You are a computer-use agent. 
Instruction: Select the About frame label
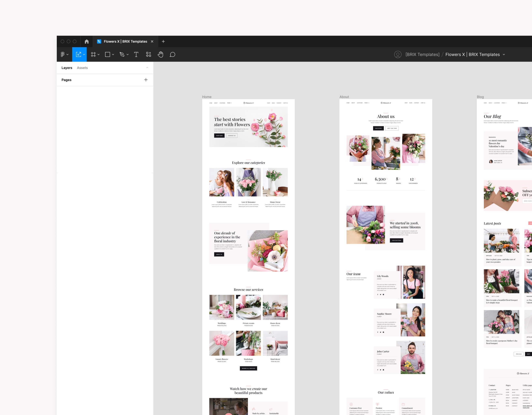click(x=344, y=97)
